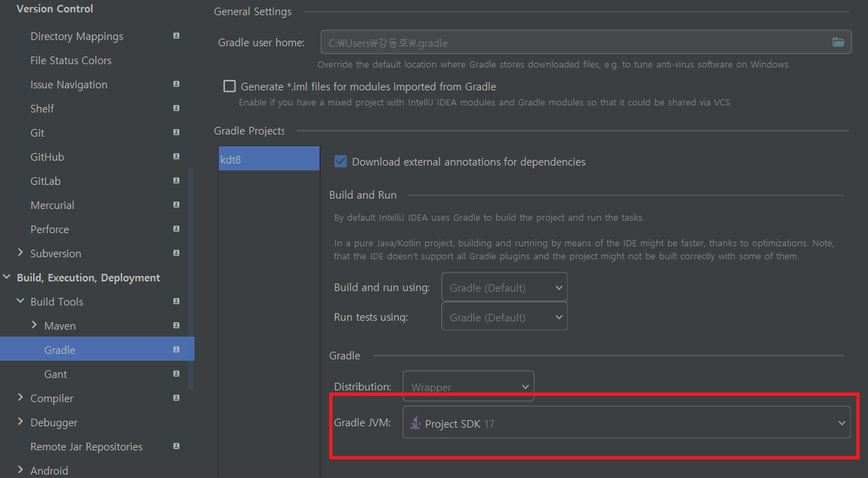The width and height of the screenshot is (868, 478).
Task: Click project-level icon beside Gradle
Action: pos(177,350)
